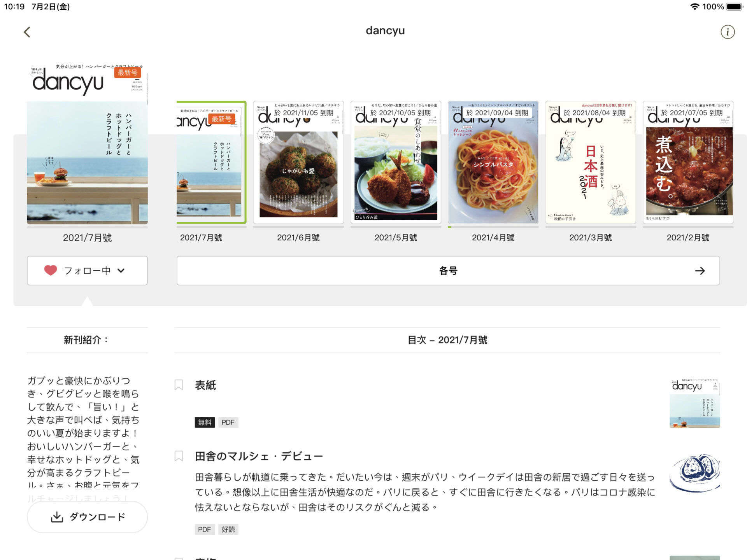Select the 2021/7月號 issue in the carousel
Viewport: 747px width, 560px height.
point(211,163)
